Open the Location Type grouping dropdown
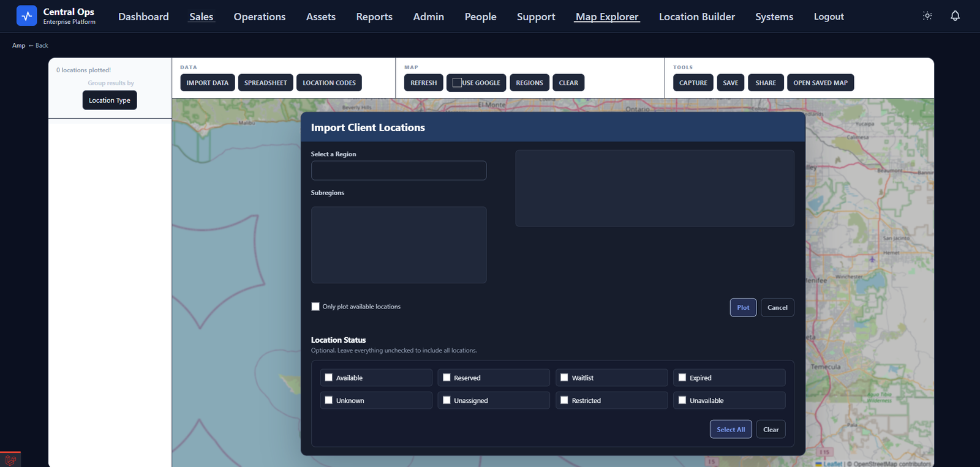The width and height of the screenshot is (980, 467). click(x=110, y=100)
